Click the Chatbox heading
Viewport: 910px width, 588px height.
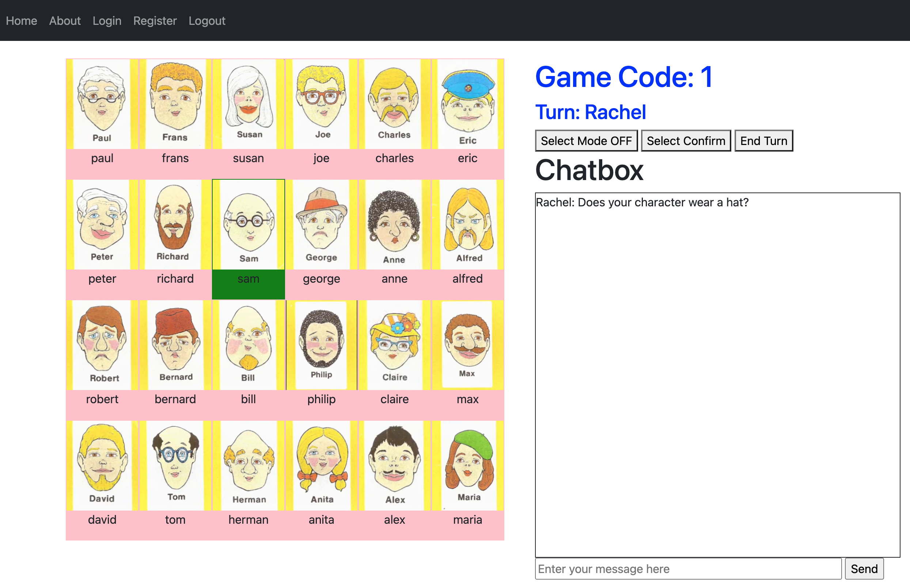tap(589, 170)
